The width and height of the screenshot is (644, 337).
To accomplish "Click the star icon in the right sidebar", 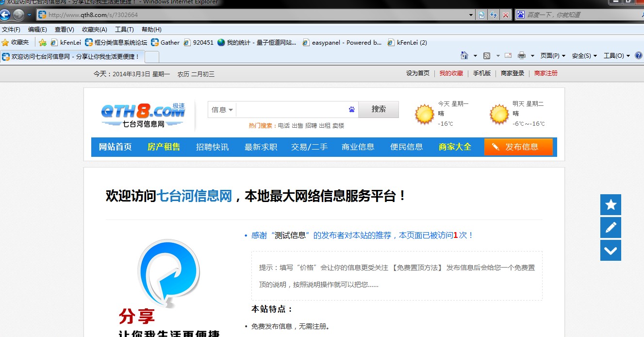I will point(611,205).
